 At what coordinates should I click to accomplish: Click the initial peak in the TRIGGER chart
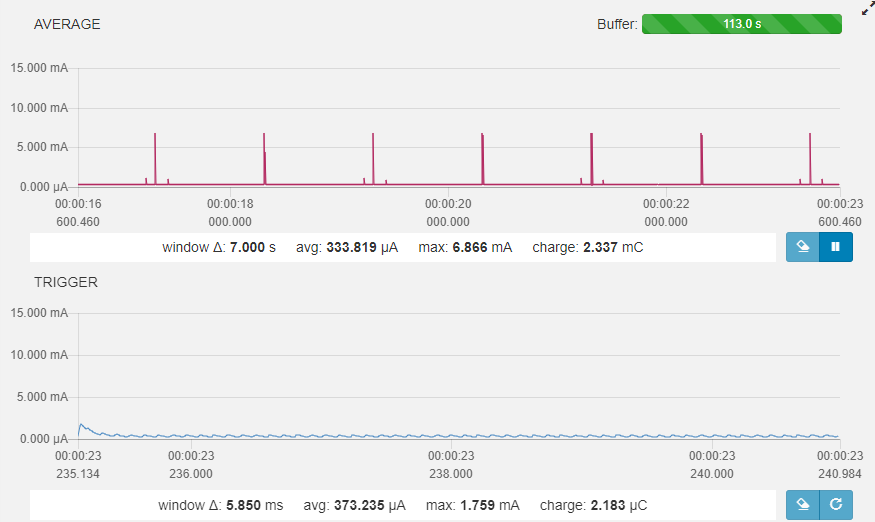pos(82,425)
